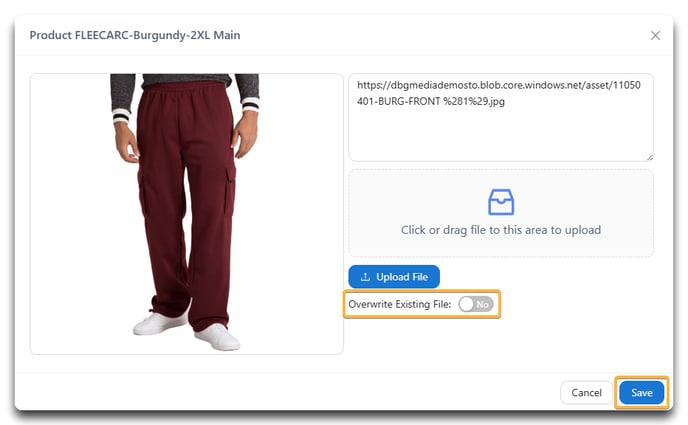Click the dashed file drop zone
Viewport: 688px width, 425px height.
501,213
